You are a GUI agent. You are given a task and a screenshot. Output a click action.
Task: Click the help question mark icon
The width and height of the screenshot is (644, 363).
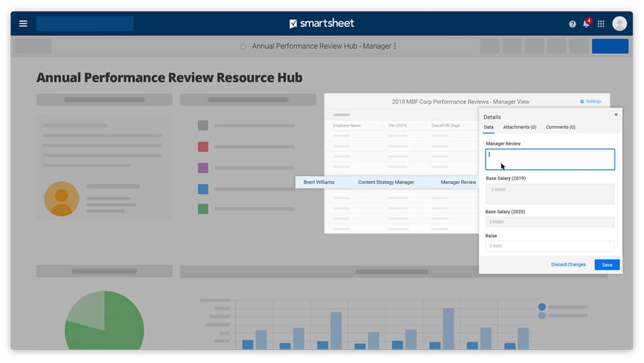[x=572, y=24]
